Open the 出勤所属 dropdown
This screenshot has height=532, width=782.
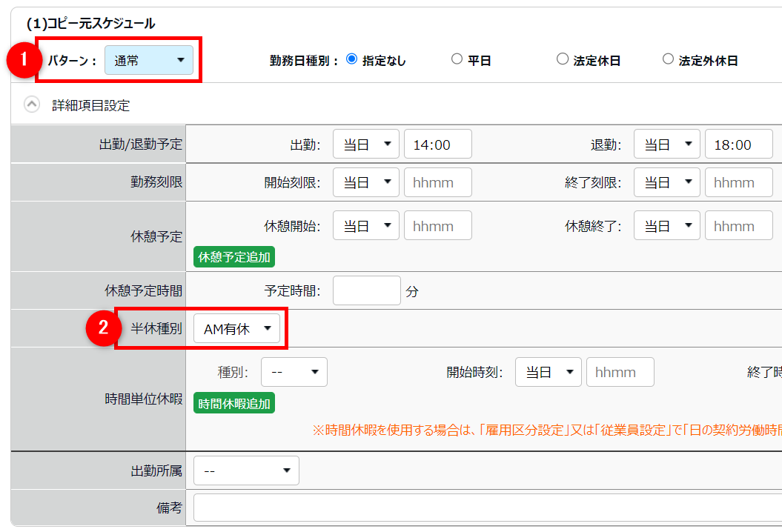(x=246, y=470)
